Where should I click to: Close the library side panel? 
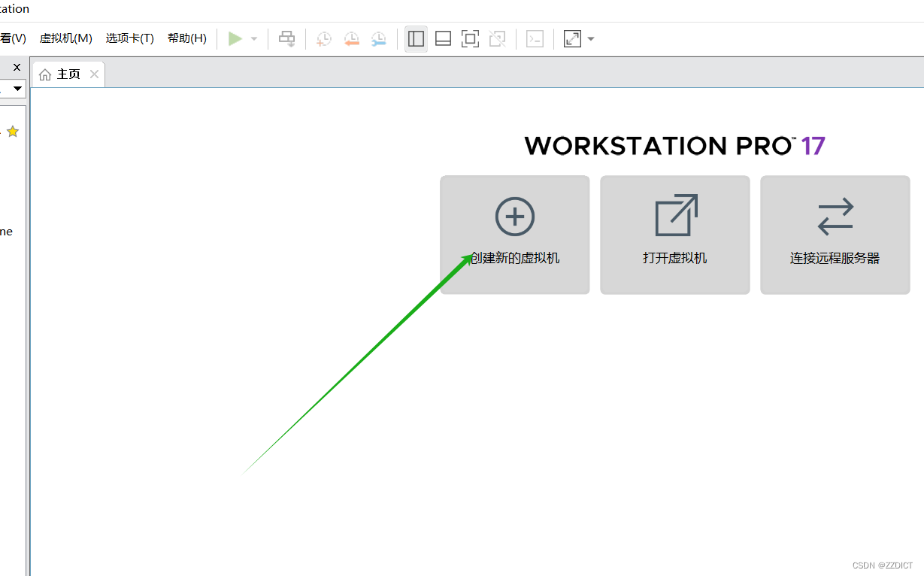point(17,68)
